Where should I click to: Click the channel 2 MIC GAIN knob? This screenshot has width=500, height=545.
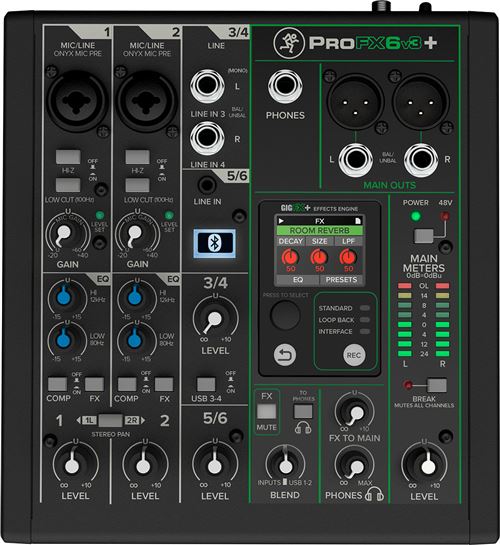point(135,232)
